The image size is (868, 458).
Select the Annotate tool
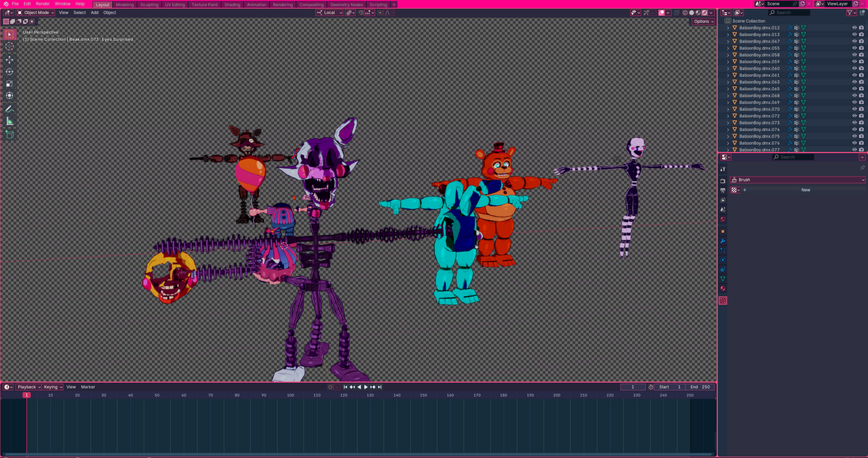(9, 109)
